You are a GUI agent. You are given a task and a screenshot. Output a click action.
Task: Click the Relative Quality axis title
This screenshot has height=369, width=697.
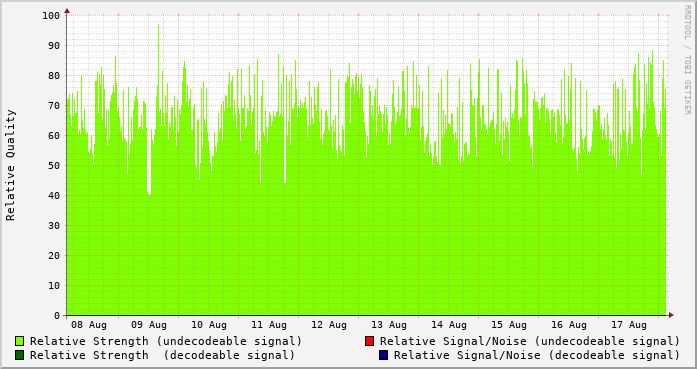click(x=10, y=165)
